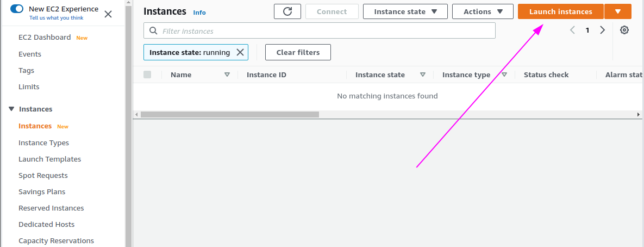Open the Actions dropdown menu
Image resolution: width=644 pixels, height=247 pixels.
point(483,11)
